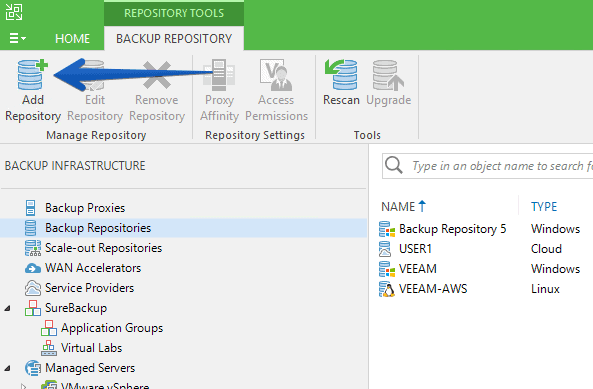593x389 pixels.
Task: Open Access Permissions settings
Action: pos(276,91)
